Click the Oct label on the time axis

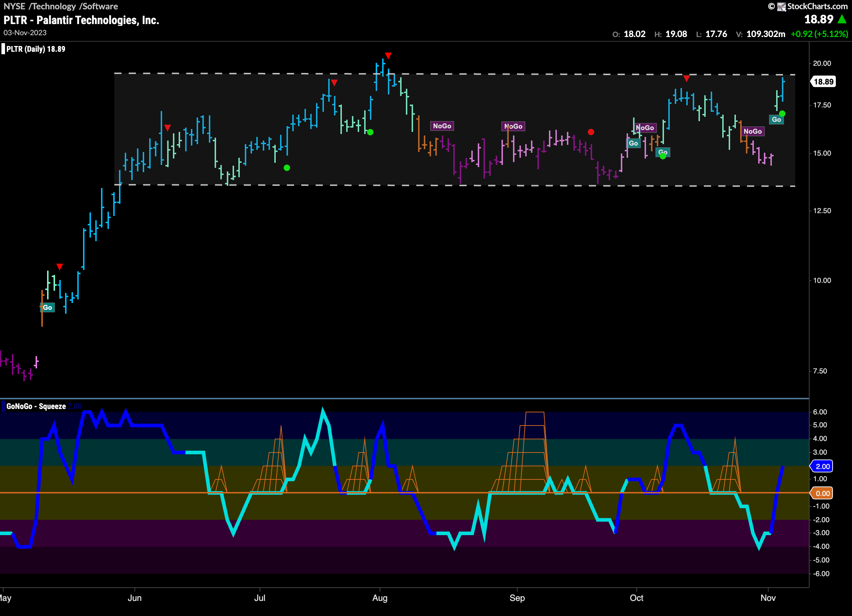point(636,598)
